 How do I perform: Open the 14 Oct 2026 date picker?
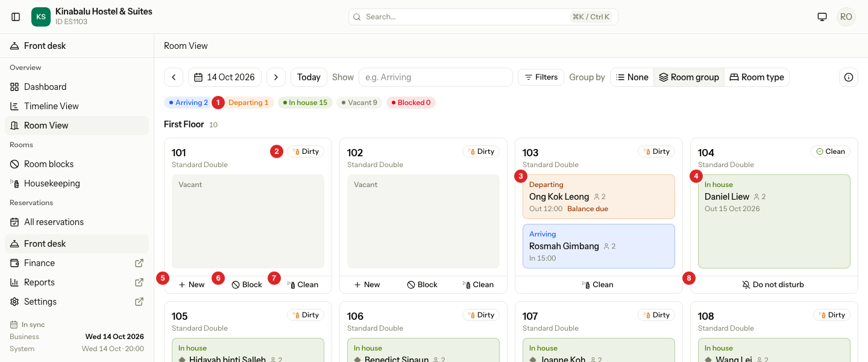click(225, 77)
